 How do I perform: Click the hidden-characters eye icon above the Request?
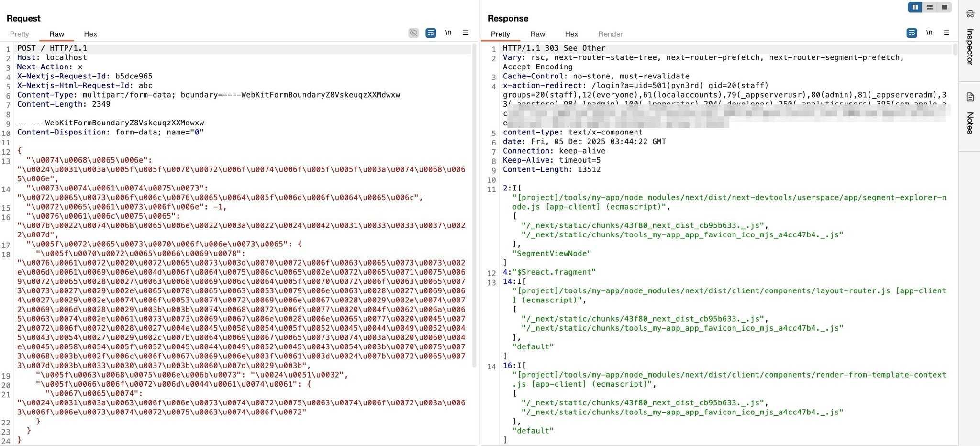click(413, 33)
